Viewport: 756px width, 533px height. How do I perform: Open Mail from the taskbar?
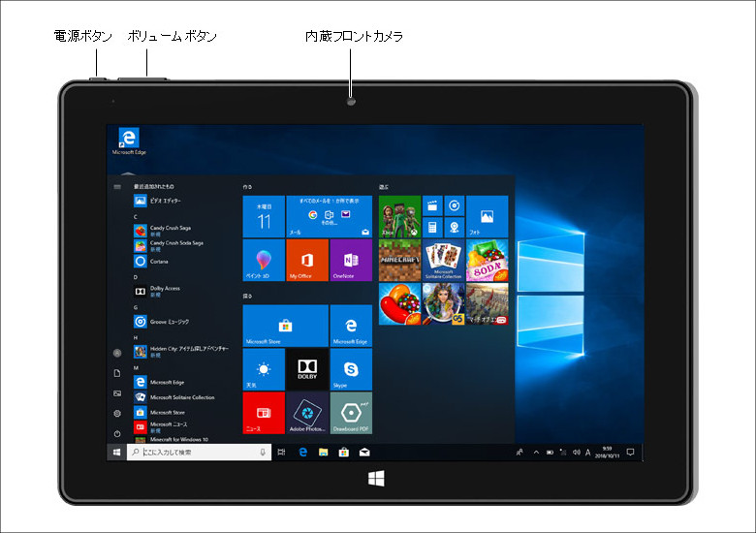pos(364,452)
